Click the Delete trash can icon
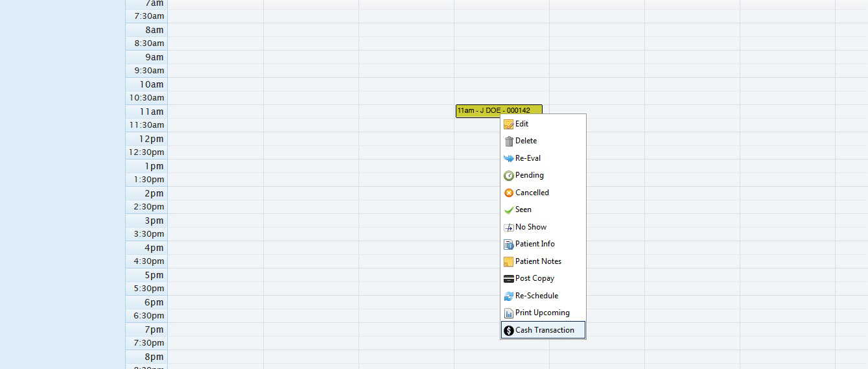This screenshot has width=868, height=369. pyautogui.click(x=509, y=141)
